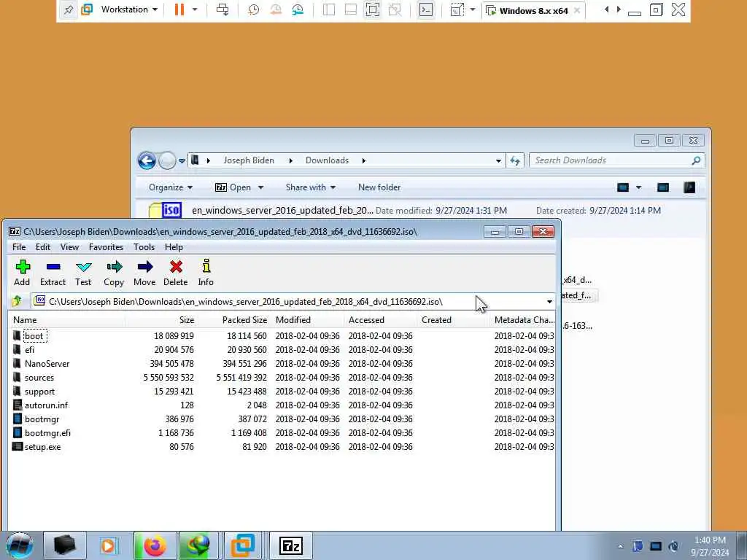Open the Windows Start menu
Image resolution: width=747 pixels, height=560 pixels.
point(19,545)
